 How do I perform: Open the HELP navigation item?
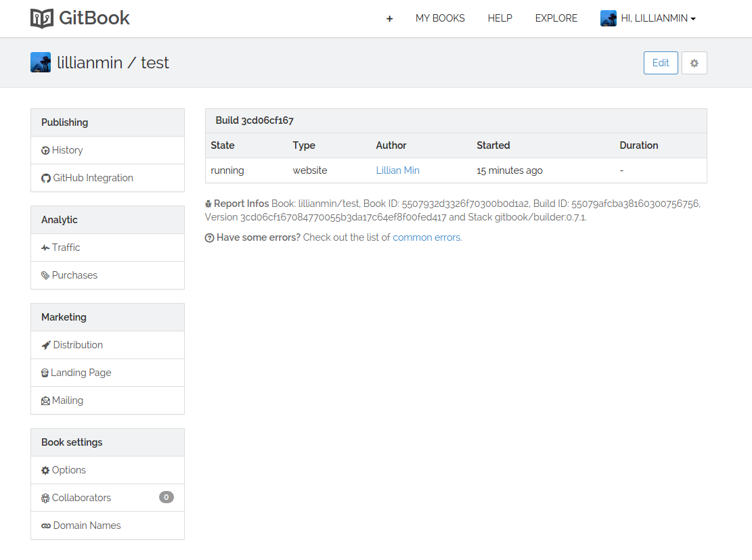pos(500,18)
